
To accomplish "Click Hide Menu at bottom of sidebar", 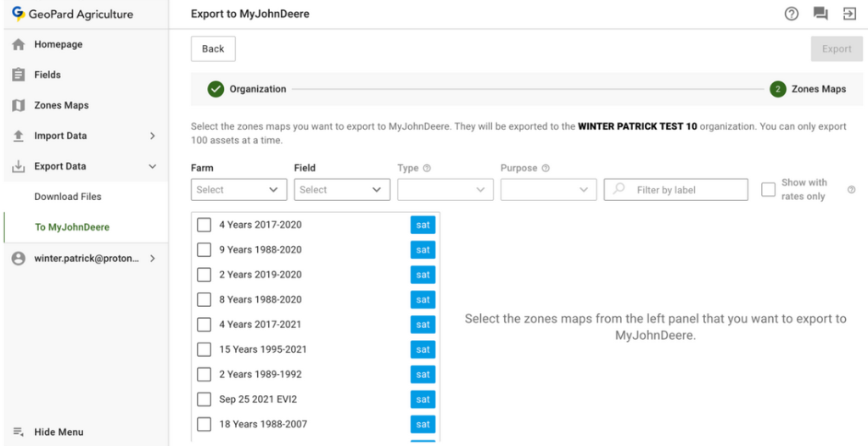I will point(58,432).
